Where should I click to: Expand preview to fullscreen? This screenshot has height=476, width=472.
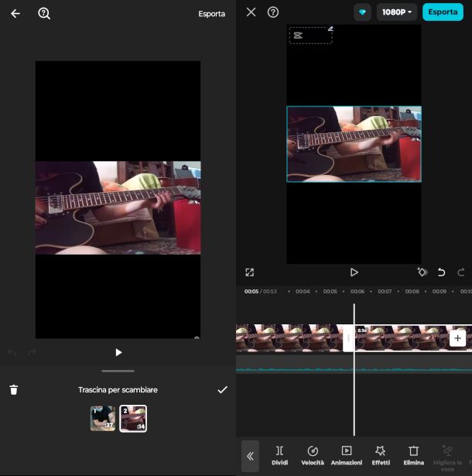250,272
